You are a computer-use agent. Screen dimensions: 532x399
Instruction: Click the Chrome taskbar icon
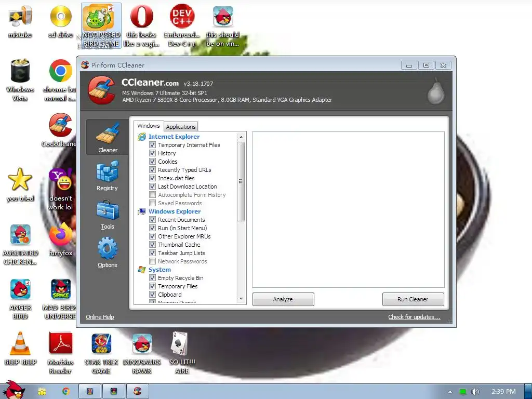pyautogui.click(x=66, y=392)
